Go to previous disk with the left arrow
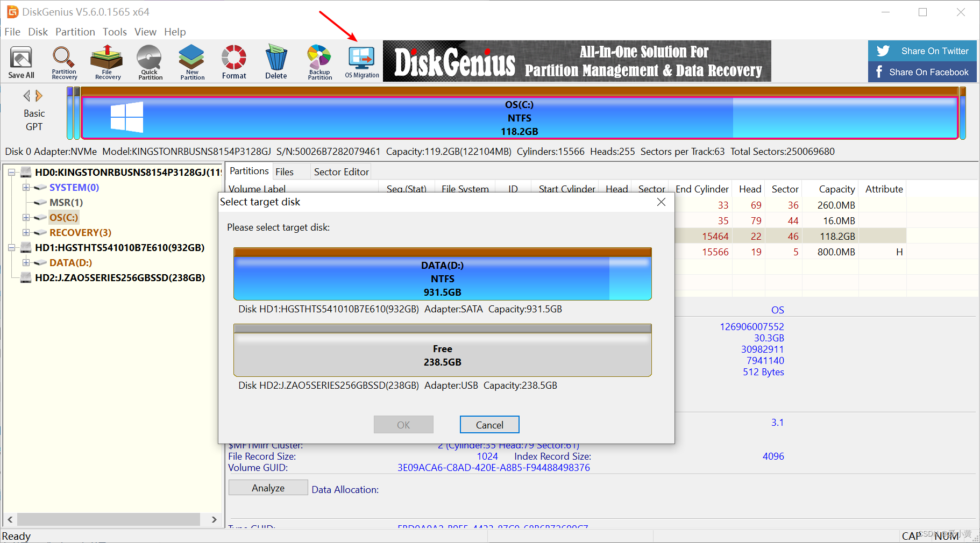 27,96
